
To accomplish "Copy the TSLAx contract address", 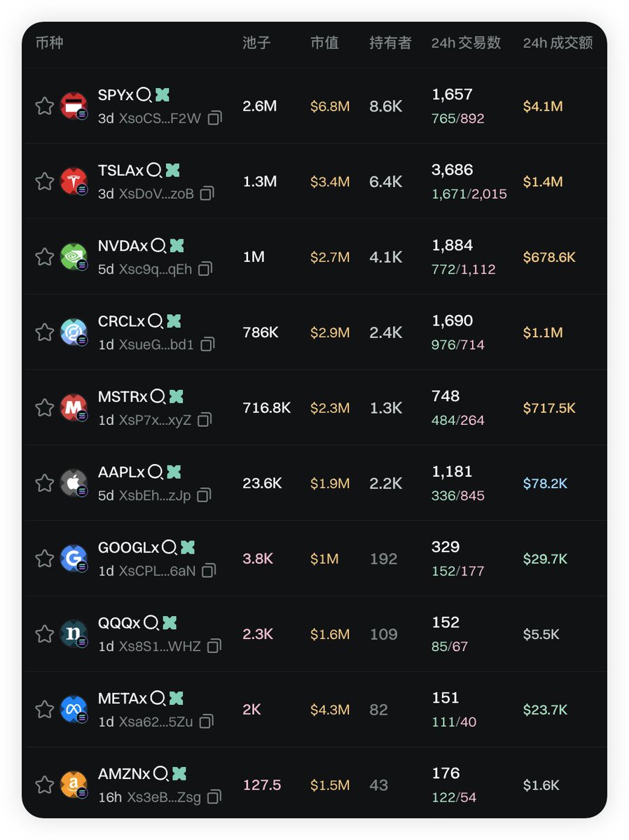I will coord(207,194).
